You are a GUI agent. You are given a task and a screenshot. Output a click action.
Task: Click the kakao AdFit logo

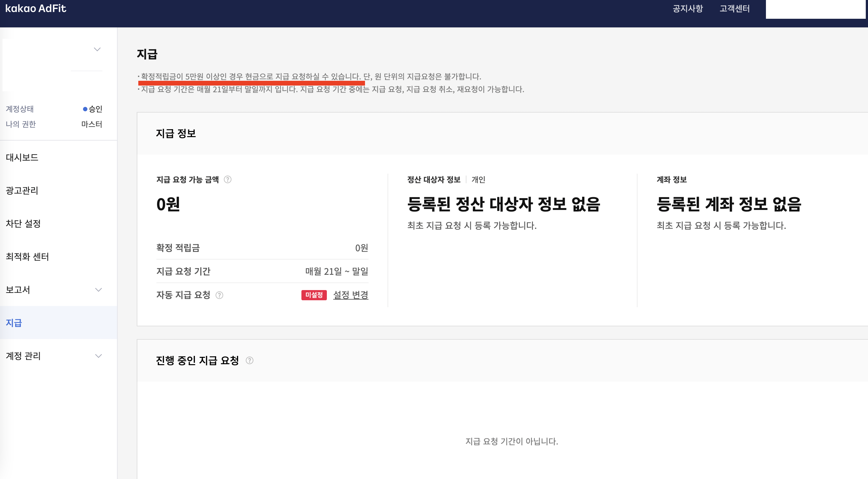point(36,8)
